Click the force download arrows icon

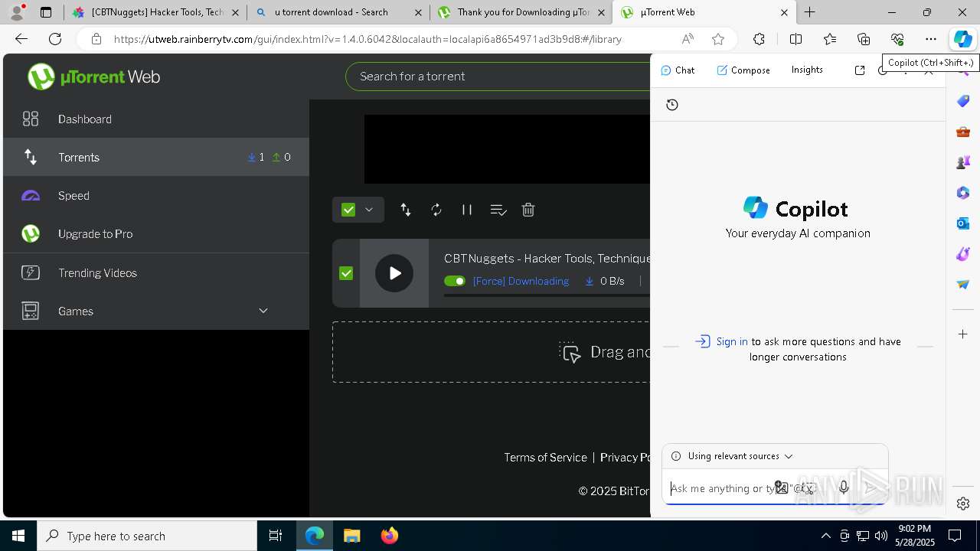(x=406, y=210)
